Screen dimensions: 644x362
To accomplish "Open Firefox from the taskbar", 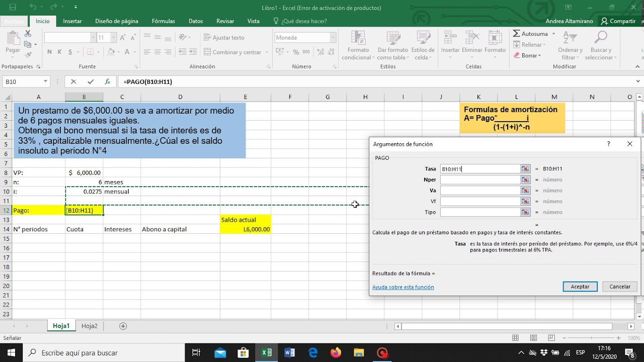I will pos(336,352).
